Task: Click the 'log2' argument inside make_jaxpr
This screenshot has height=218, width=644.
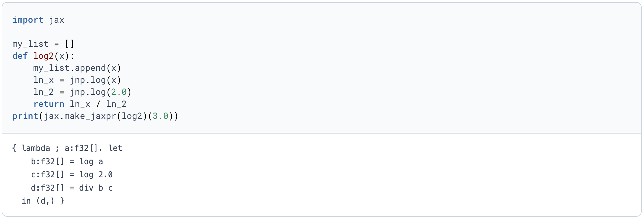Action: point(132,116)
